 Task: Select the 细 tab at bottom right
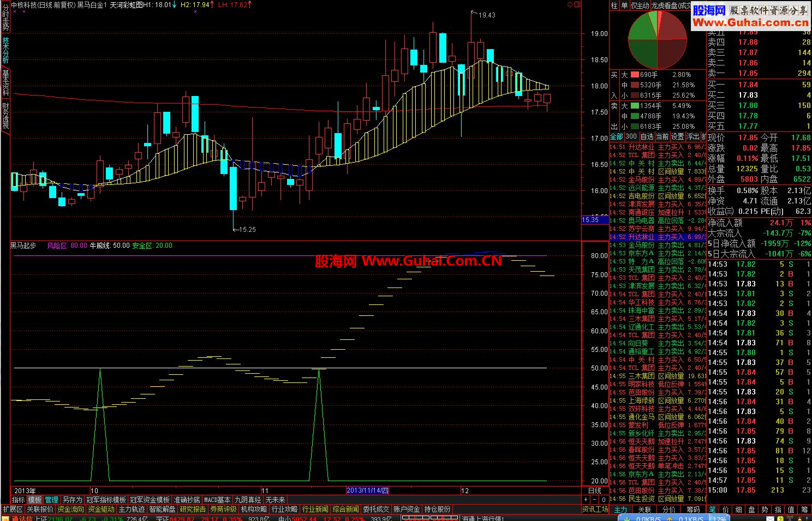pyautogui.click(x=739, y=510)
